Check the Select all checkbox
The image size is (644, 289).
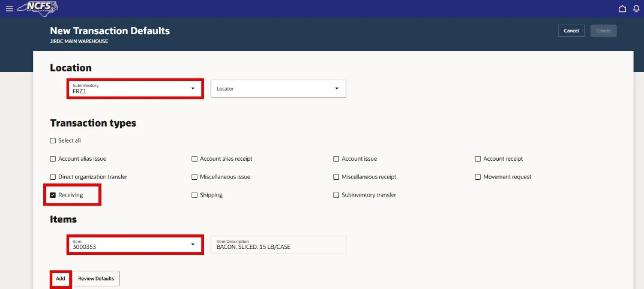coord(53,140)
